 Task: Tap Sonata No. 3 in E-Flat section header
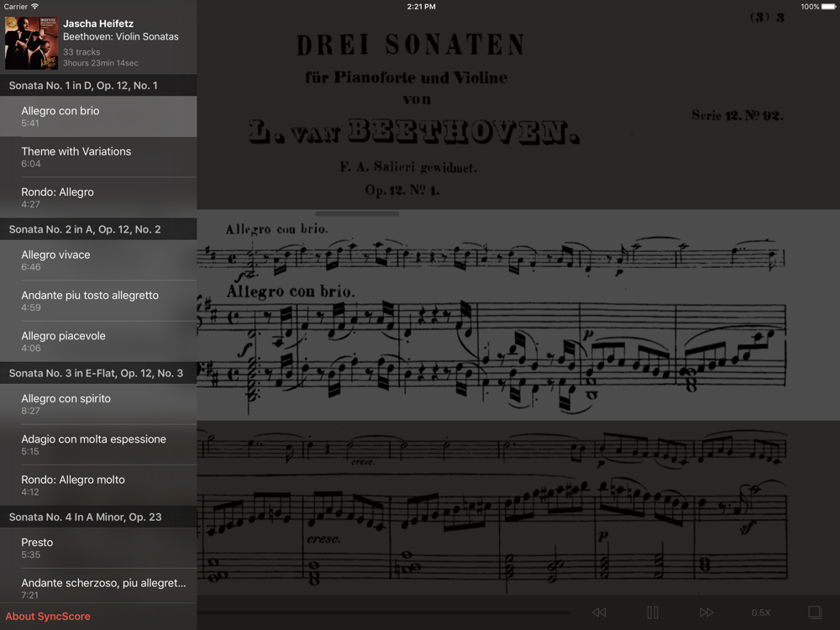98,373
